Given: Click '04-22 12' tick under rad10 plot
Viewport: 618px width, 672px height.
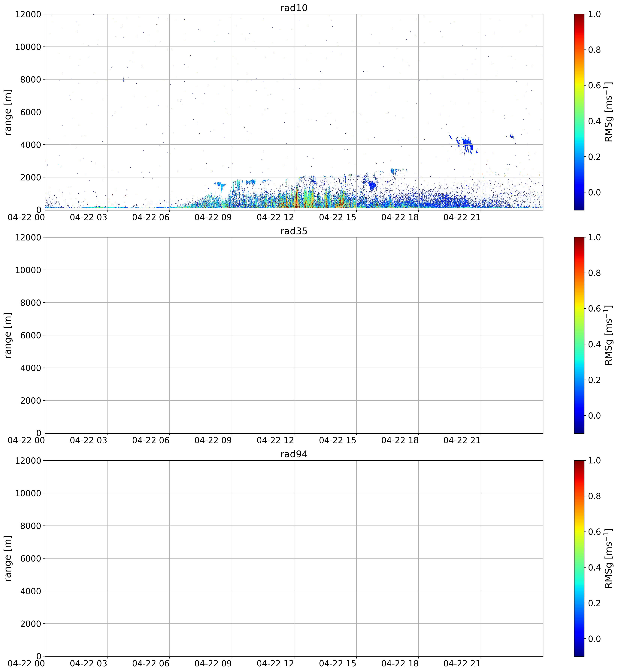Looking at the screenshot, I should point(275,217).
